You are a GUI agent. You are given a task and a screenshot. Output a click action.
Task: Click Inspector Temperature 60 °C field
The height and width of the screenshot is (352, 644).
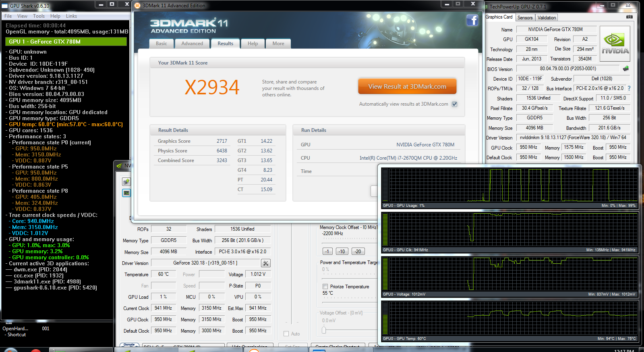(x=163, y=274)
